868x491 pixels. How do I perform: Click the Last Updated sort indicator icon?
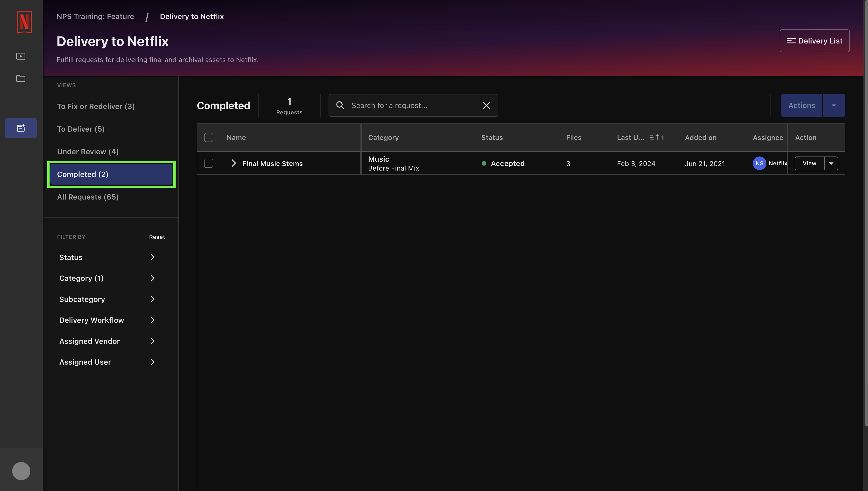tap(656, 138)
